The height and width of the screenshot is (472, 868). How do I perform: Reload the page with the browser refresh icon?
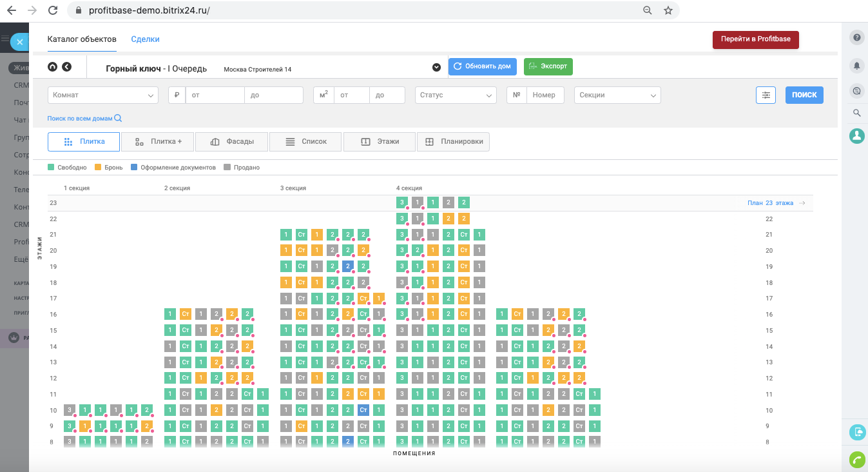coord(53,10)
